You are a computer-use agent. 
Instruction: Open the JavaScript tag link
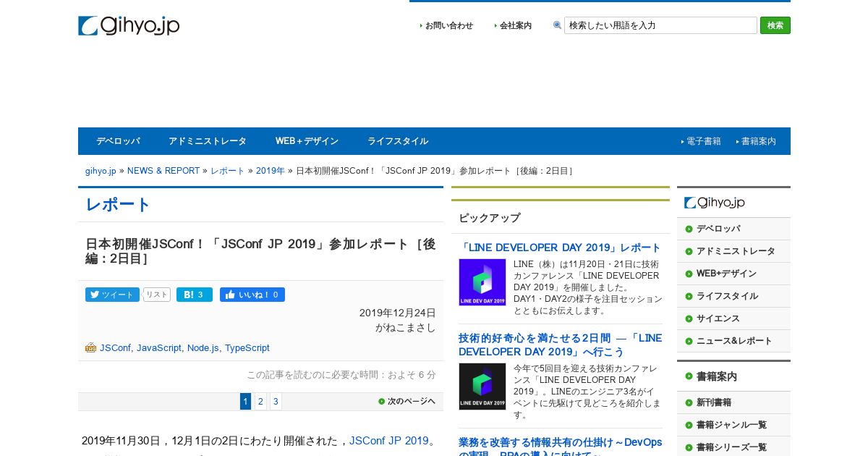(159, 348)
